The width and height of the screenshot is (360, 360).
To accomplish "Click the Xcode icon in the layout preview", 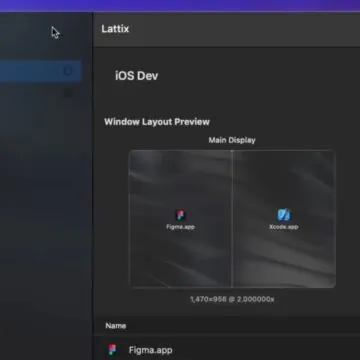I will tap(284, 215).
